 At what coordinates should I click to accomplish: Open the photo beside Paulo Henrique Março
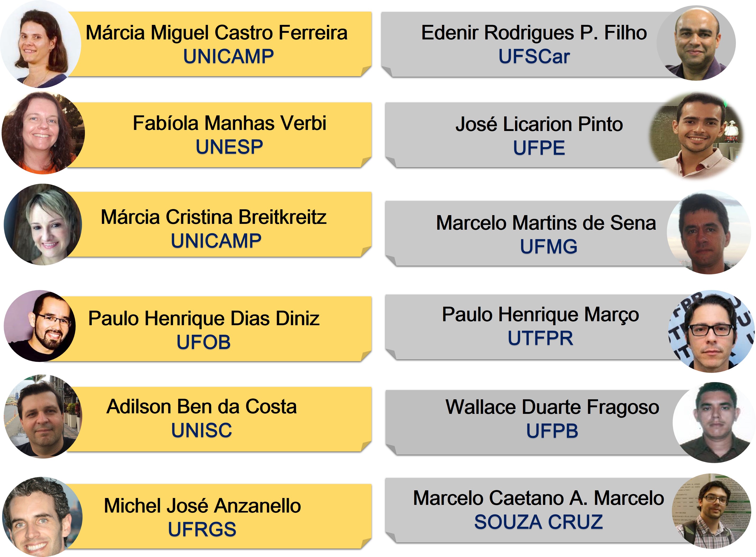pyautogui.click(x=712, y=332)
